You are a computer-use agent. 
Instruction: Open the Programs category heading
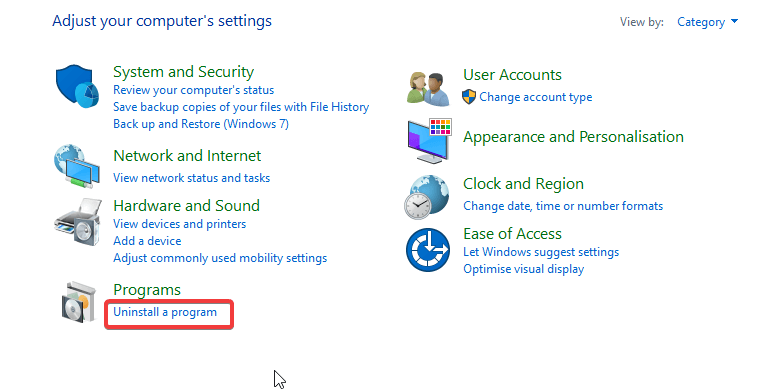tap(147, 290)
